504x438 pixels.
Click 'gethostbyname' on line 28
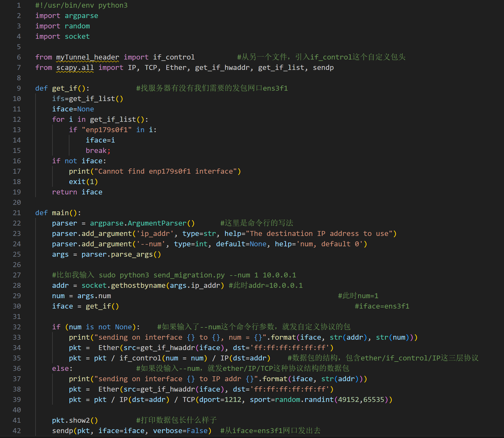pos(138,286)
